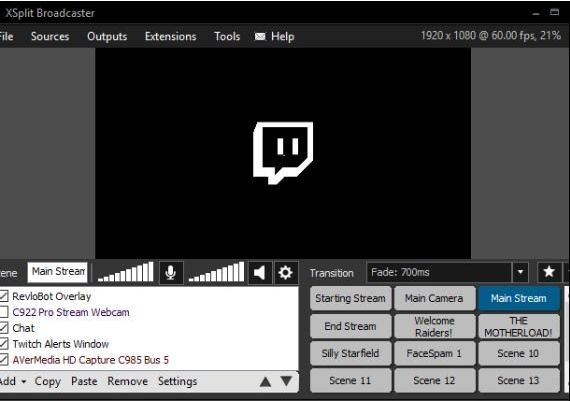The height and width of the screenshot is (401, 570).
Task: Mute the microphone icon
Action: point(171,272)
